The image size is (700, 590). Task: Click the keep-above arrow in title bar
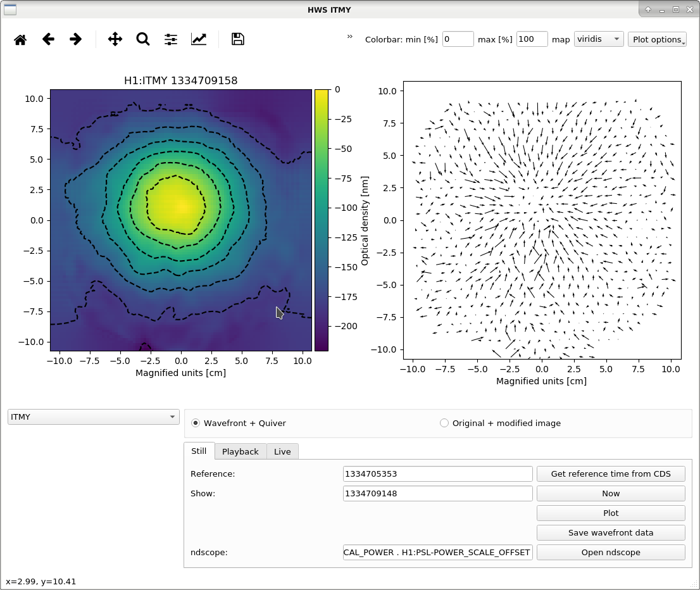(648, 9)
